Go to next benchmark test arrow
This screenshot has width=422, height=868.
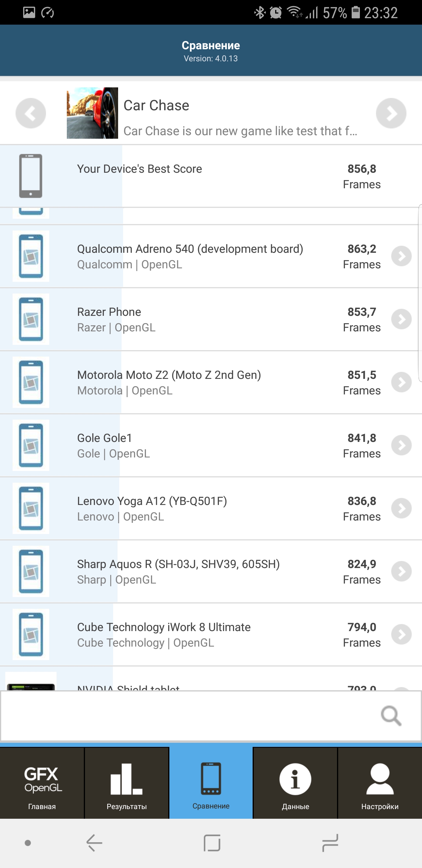click(x=391, y=113)
